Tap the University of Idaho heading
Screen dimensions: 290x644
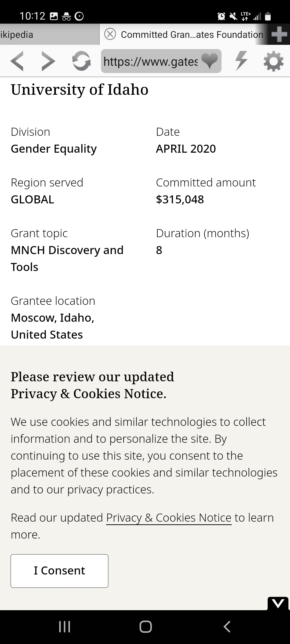click(79, 89)
